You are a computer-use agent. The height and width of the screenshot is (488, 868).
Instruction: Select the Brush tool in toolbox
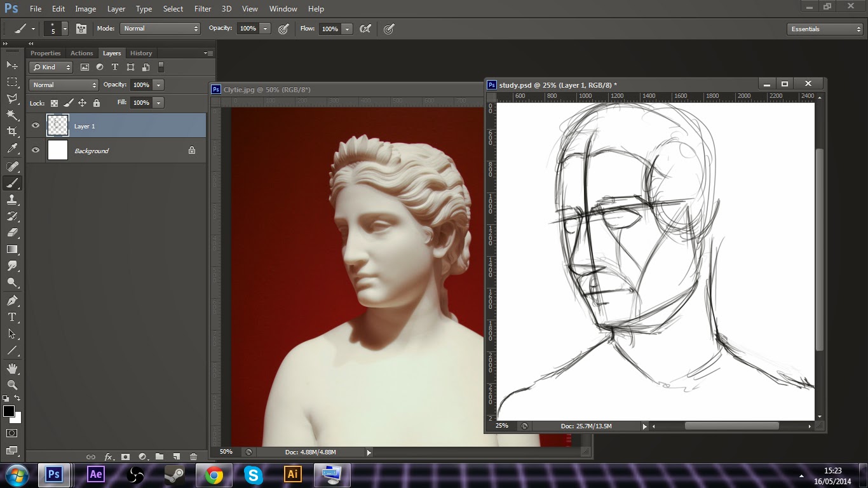pyautogui.click(x=12, y=183)
